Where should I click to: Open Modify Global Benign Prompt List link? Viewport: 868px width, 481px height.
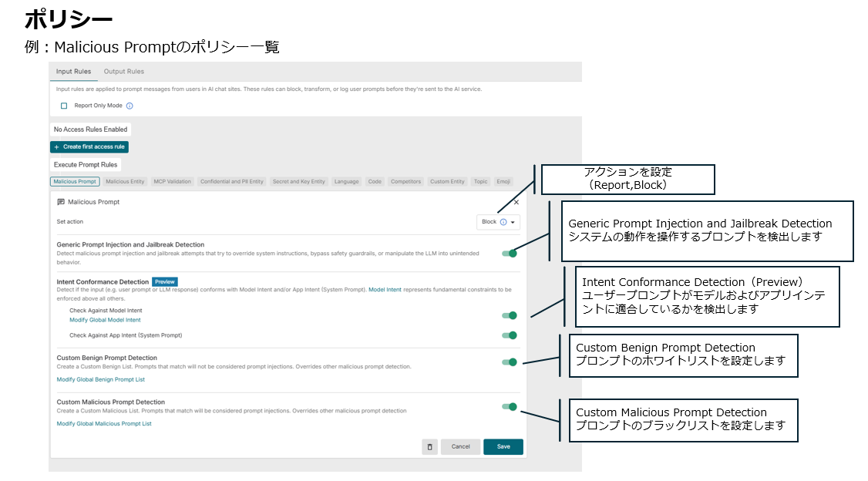pyautogui.click(x=100, y=379)
